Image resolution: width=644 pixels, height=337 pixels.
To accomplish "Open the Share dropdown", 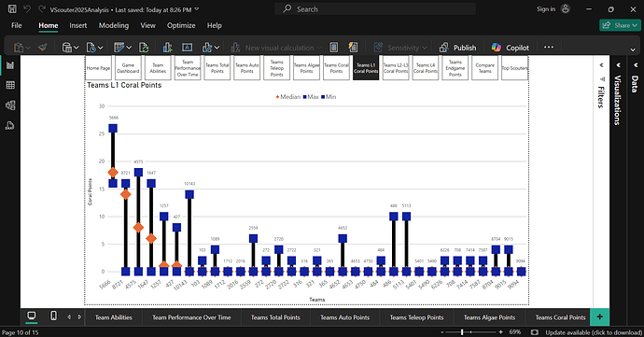I will pos(620,25).
